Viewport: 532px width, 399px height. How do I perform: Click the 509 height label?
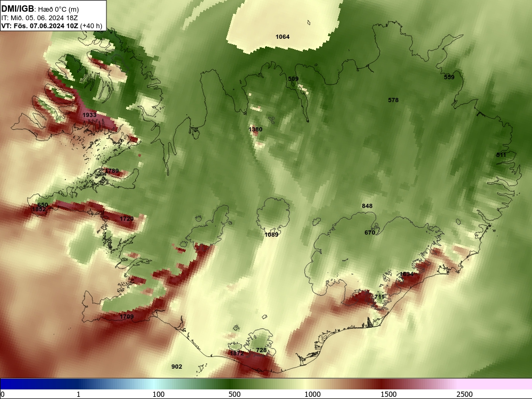[293, 79]
